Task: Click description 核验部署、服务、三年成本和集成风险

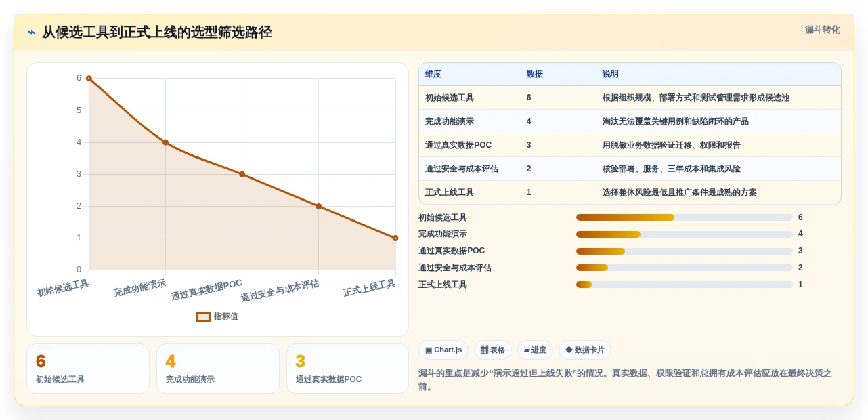Action: pyautogui.click(x=672, y=169)
